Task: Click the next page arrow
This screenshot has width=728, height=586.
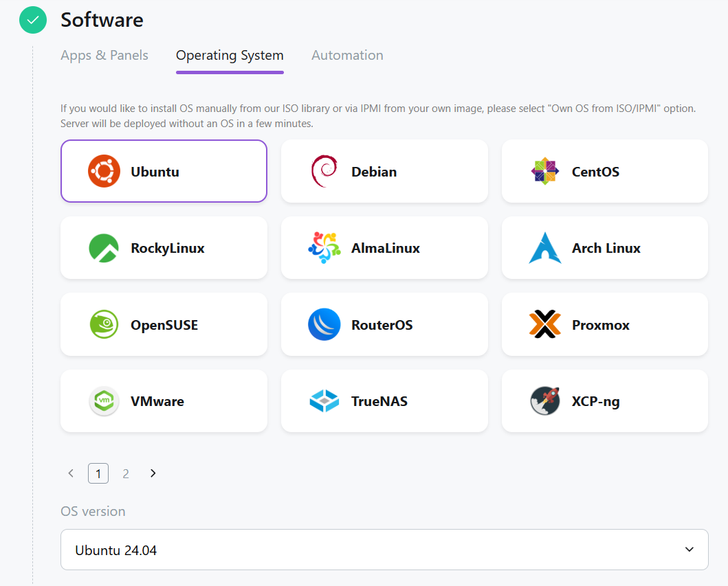Action: click(x=153, y=473)
